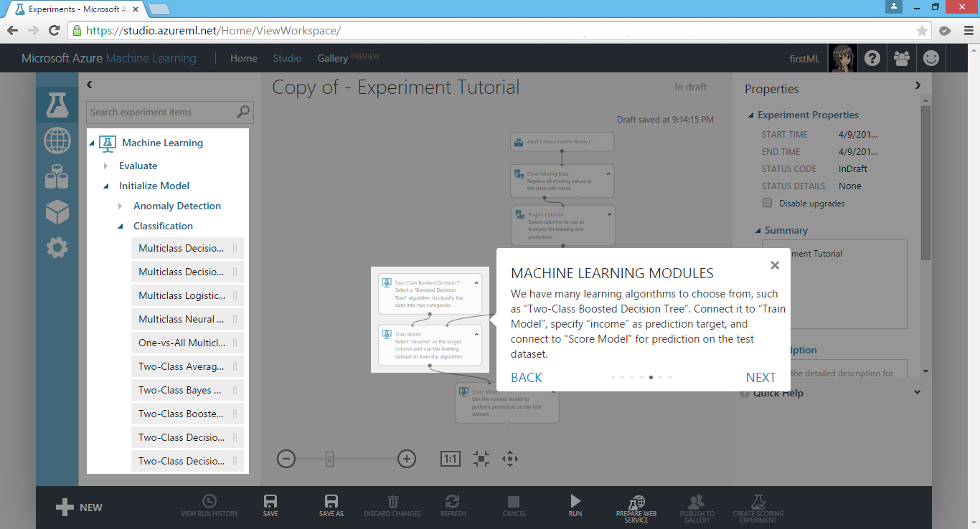Select the Multiclass Neural module item
980x529 pixels.
tap(187, 319)
